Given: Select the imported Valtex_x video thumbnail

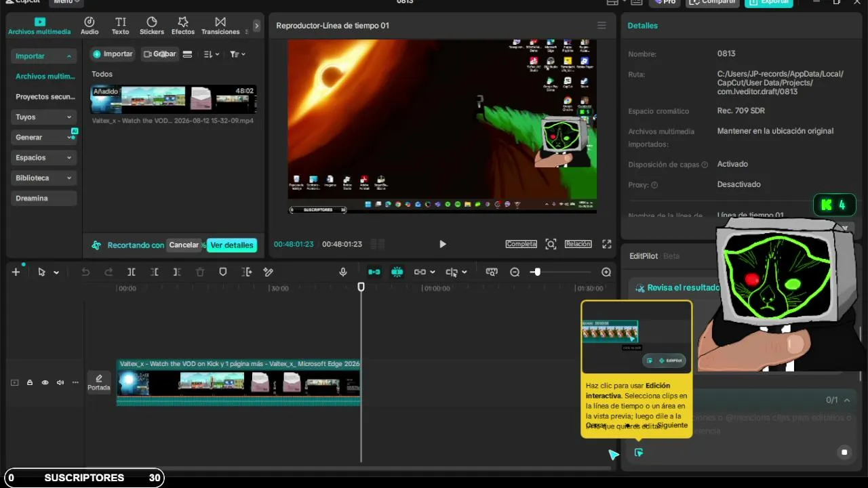Looking at the screenshot, I should pos(174,99).
